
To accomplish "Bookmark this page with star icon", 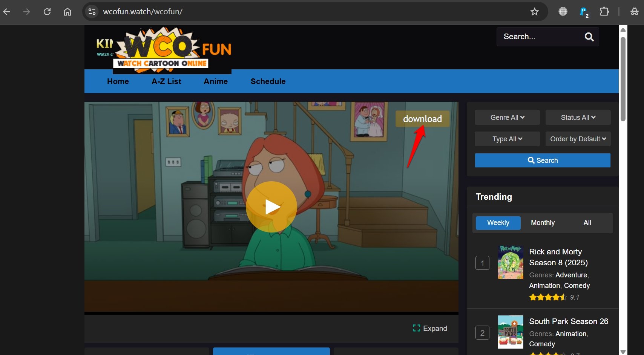I will (x=535, y=12).
